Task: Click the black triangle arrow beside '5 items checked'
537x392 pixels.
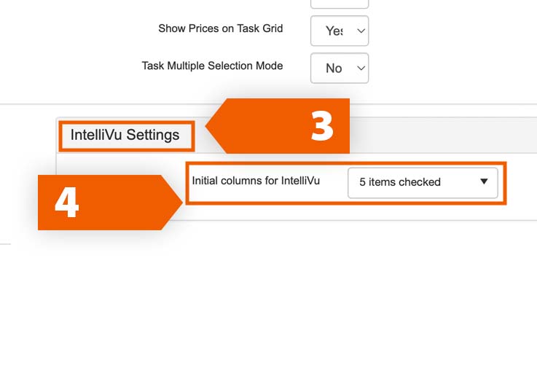Action: click(x=484, y=182)
